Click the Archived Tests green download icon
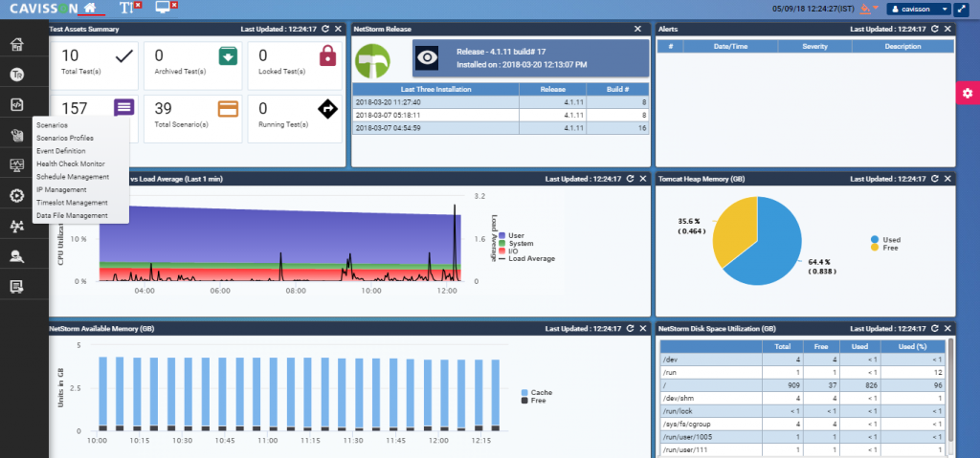This screenshot has height=458, width=980. point(228,56)
